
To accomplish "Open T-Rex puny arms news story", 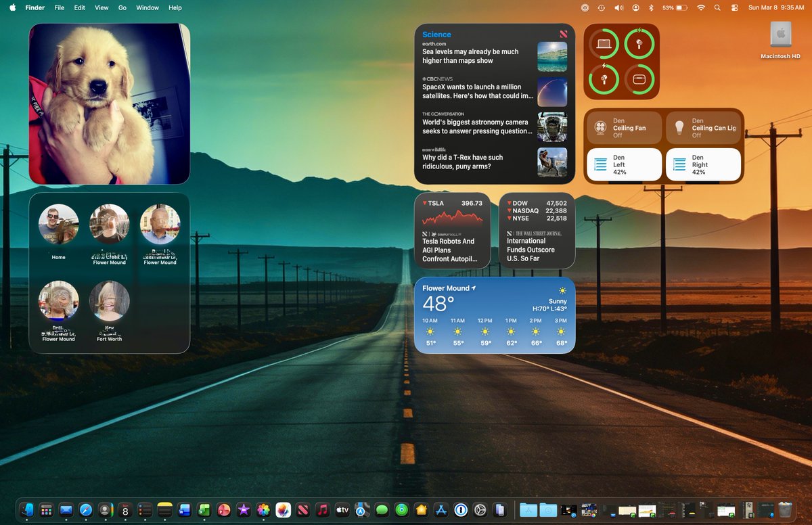I will click(495, 162).
